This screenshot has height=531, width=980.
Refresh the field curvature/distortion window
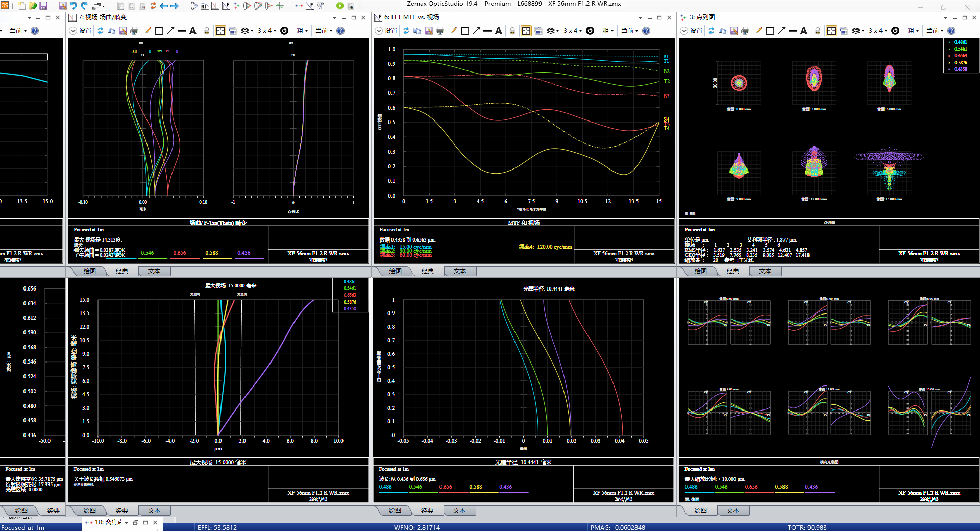coord(101,31)
